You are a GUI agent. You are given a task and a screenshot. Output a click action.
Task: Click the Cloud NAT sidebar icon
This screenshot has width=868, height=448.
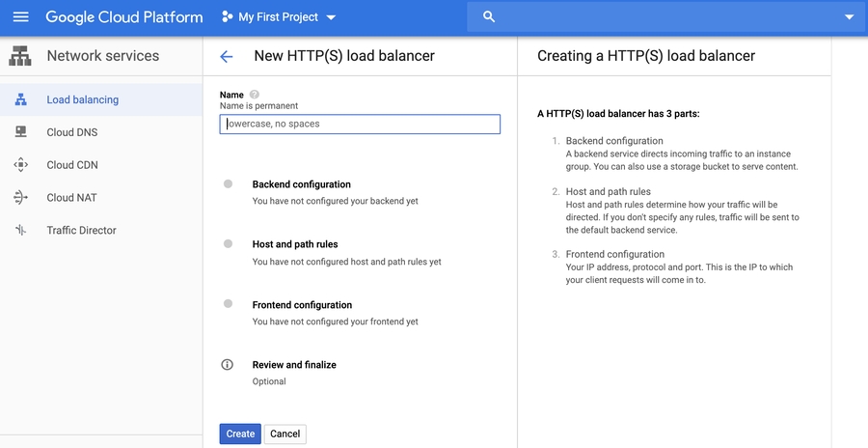[21, 198]
